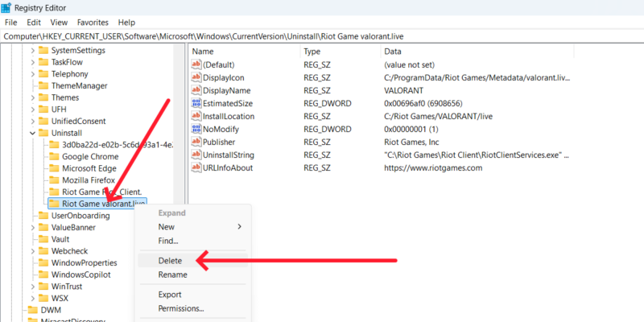Click the 0x00696af0 (6908656) data value
This screenshot has height=322, width=644.
(x=423, y=104)
